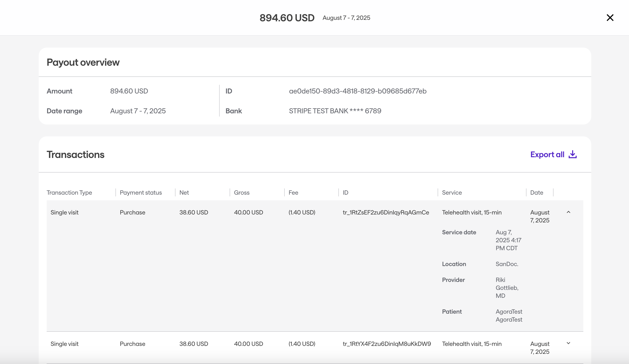Image resolution: width=629 pixels, height=364 pixels.
Task: Click the Transaction Type column header
Action: pos(69,192)
